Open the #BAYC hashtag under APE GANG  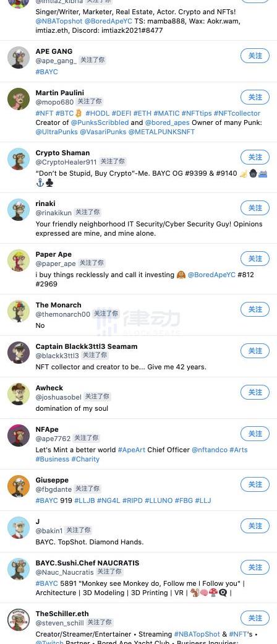tap(47, 72)
